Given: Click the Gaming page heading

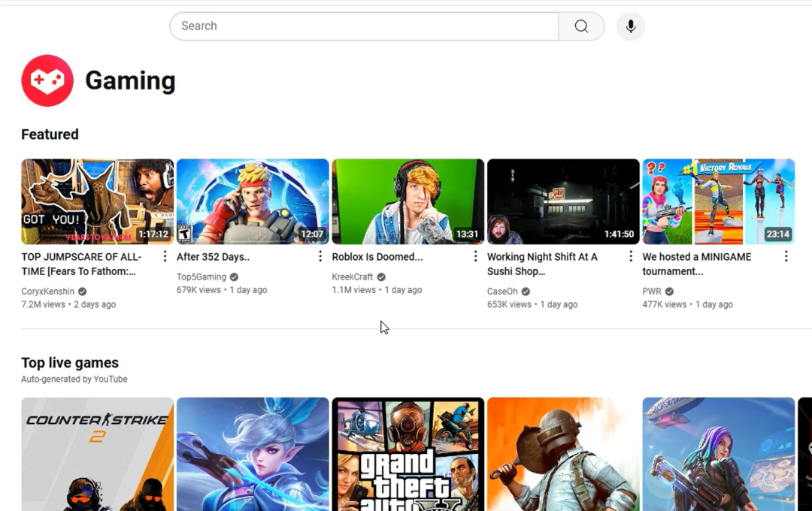Looking at the screenshot, I should click(x=130, y=80).
